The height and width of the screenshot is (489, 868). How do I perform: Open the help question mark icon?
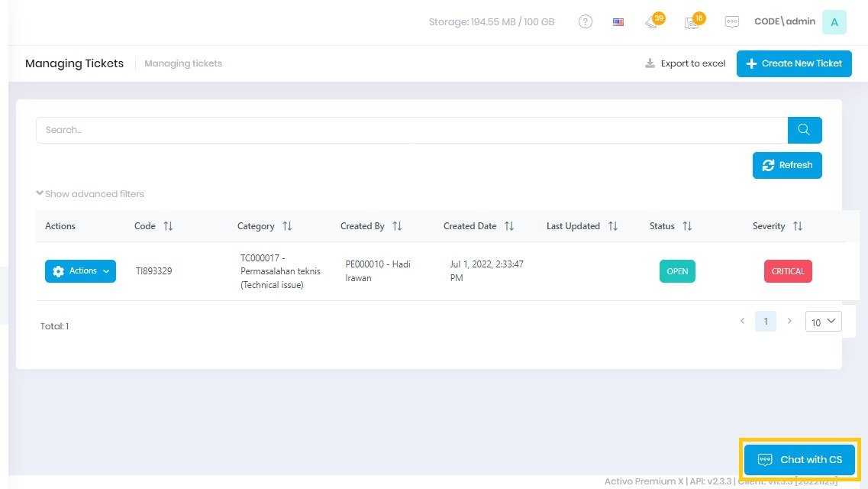(x=586, y=22)
